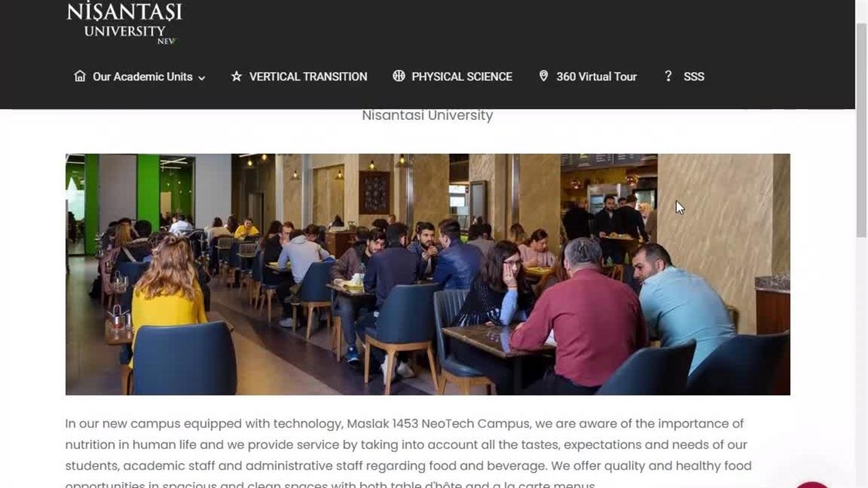Screen dimensions: 868x488
Task: Click the UNIVERSITY word in the header logo
Action: coord(124,30)
